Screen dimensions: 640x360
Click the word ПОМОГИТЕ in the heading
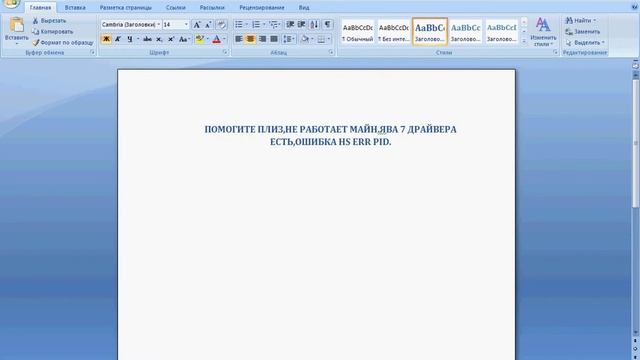(x=230, y=129)
